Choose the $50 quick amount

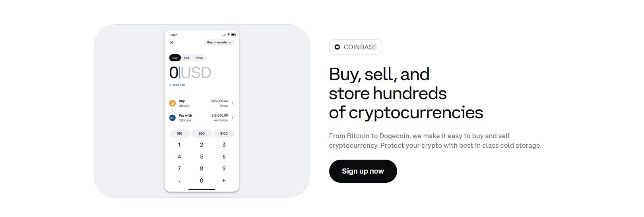(202, 133)
